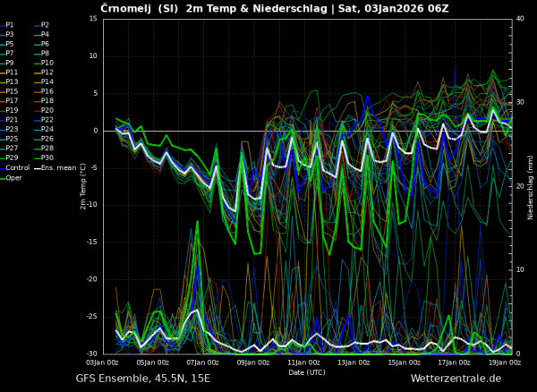This screenshot has height=392, width=537.
Task: Select the P10 legend label
Action: [x=44, y=63]
